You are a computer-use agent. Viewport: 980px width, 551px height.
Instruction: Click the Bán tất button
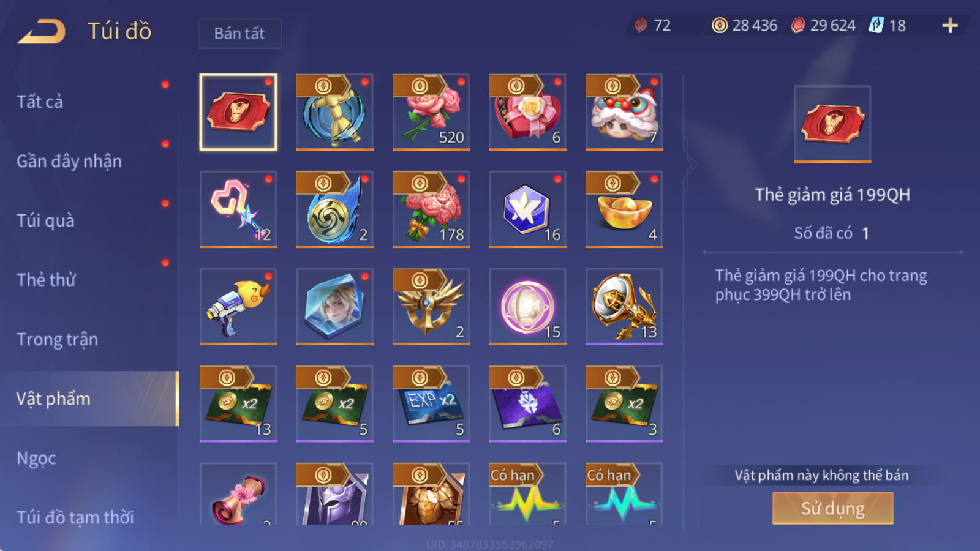point(239,33)
